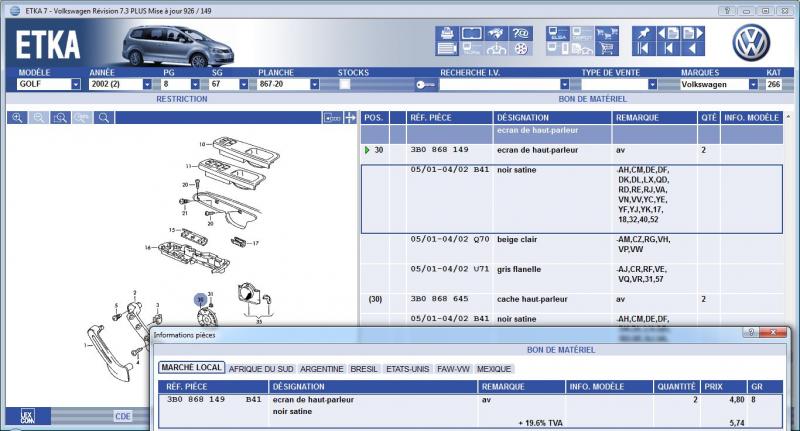Click BON DE MATÉRIEL under search bar
800x431 pixels.
click(592, 99)
